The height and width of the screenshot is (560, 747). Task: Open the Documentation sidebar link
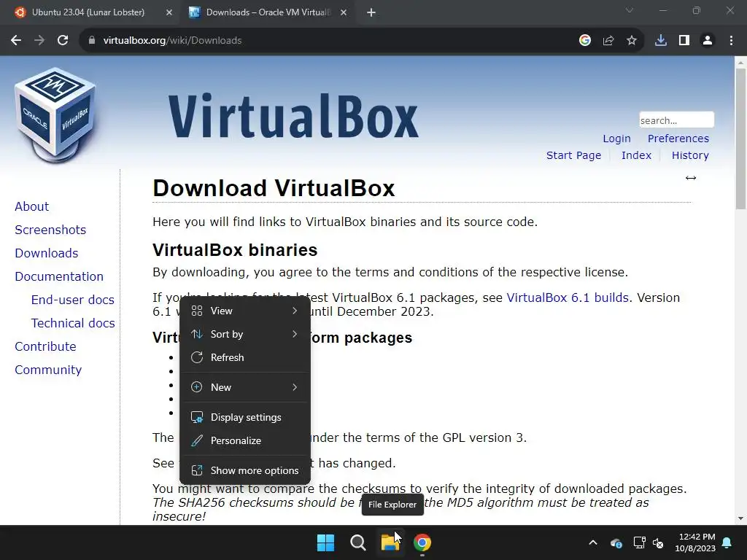(59, 276)
